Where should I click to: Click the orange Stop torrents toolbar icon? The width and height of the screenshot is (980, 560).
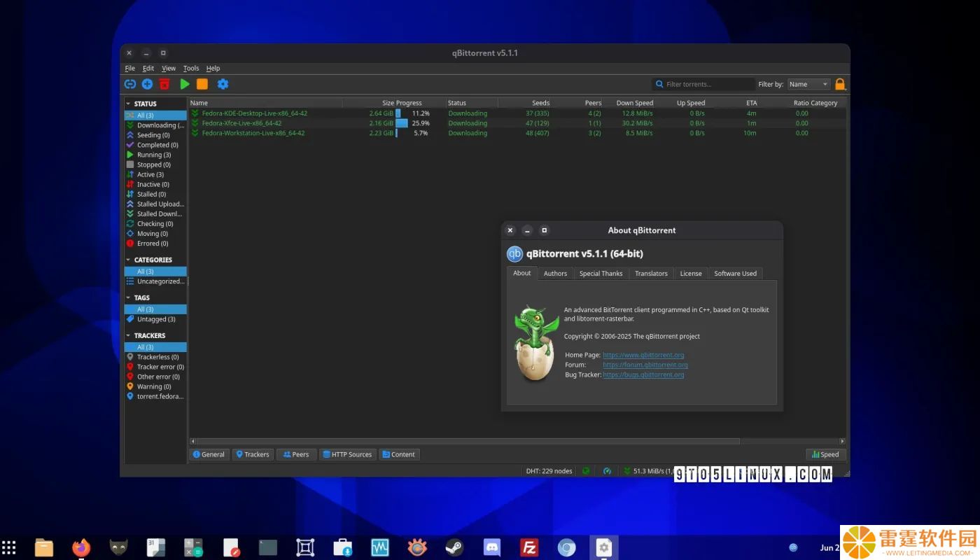(x=202, y=84)
